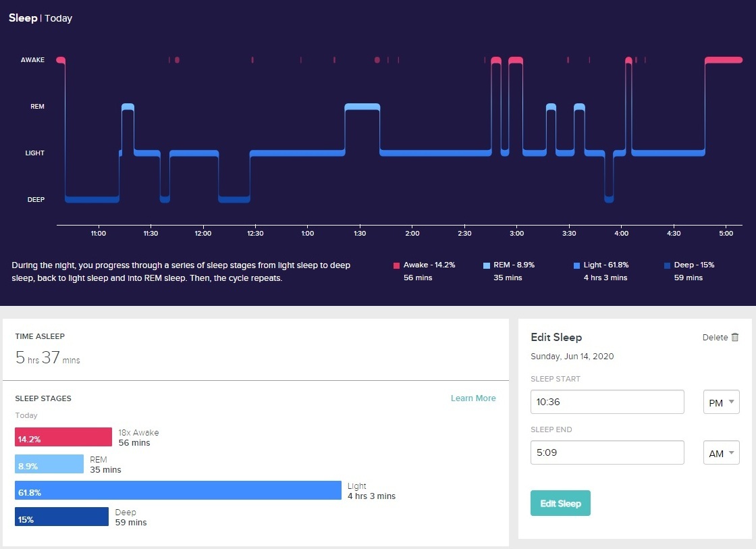This screenshot has width=756, height=549.
Task: Click the 'Sunday, Jun 14, 2020' date
Action: coord(572,357)
